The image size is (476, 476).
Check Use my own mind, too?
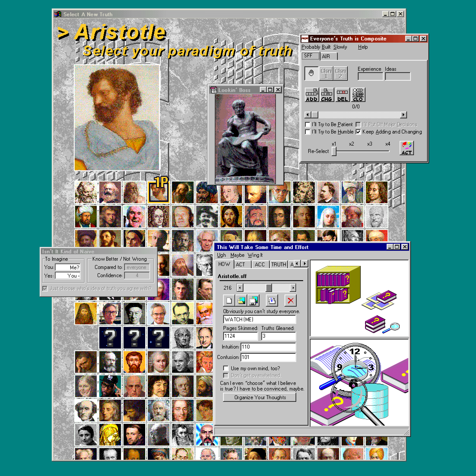tap(226, 368)
